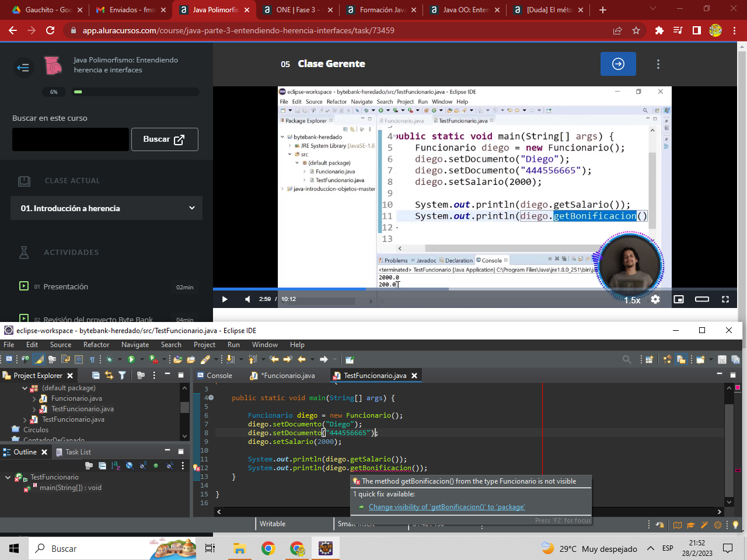The width and height of the screenshot is (747, 560).
Task: Toggle Link with Editor in Project Explorer
Action: 109,376
